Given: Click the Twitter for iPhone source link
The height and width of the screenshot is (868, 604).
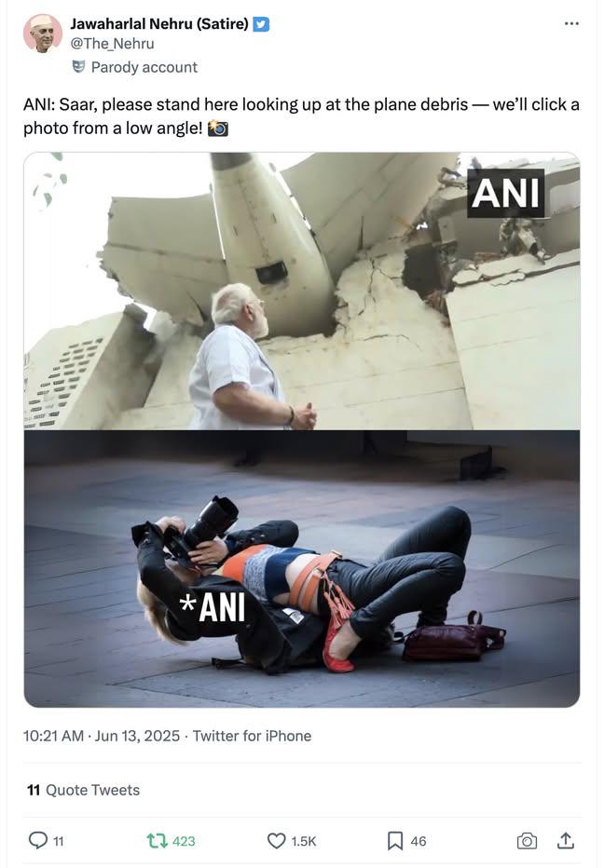Looking at the screenshot, I should (252, 736).
